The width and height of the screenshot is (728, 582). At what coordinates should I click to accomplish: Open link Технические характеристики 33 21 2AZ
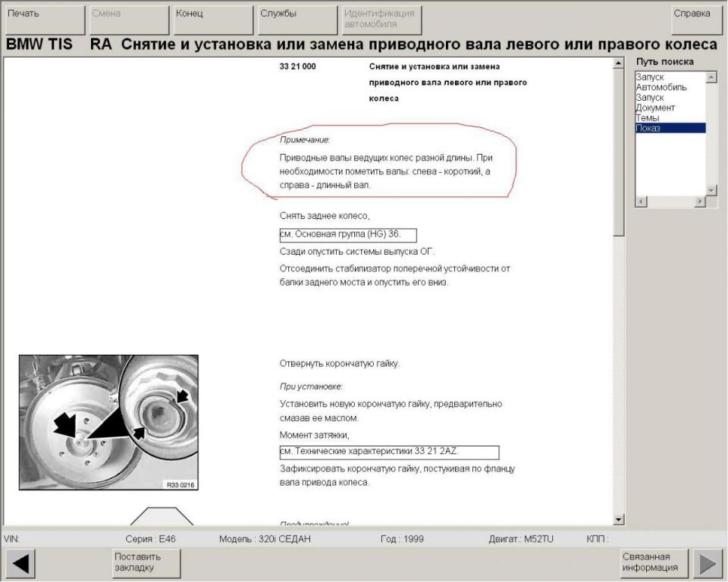(389, 452)
